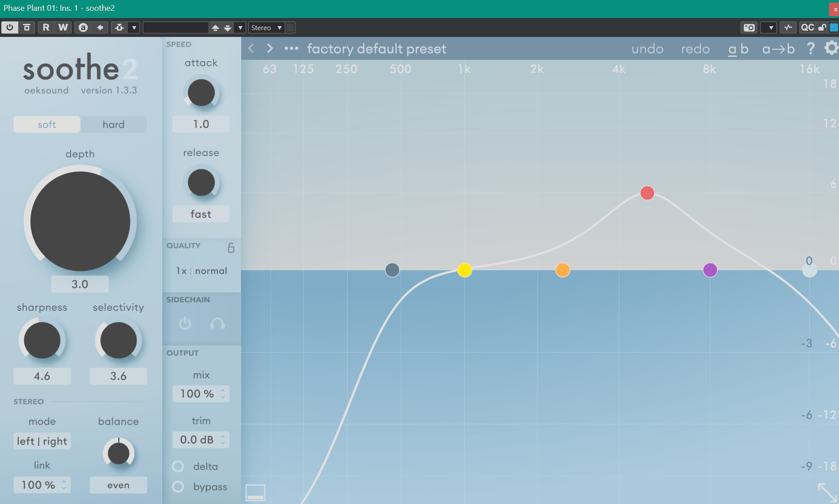Load previous preset with up arrow
This screenshot has height=504, width=839.
pyautogui.click(x=215, y=27)
